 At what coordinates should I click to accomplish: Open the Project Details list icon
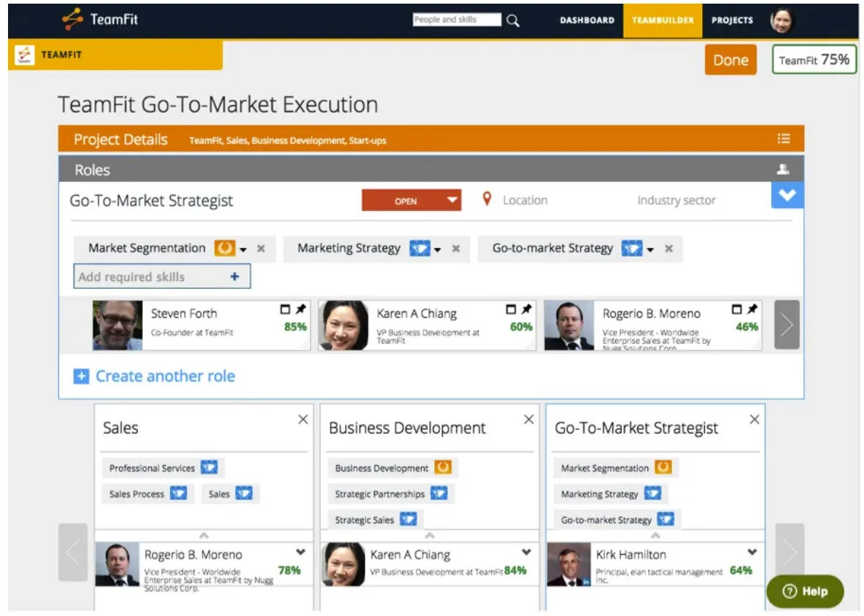coord(784,139)
